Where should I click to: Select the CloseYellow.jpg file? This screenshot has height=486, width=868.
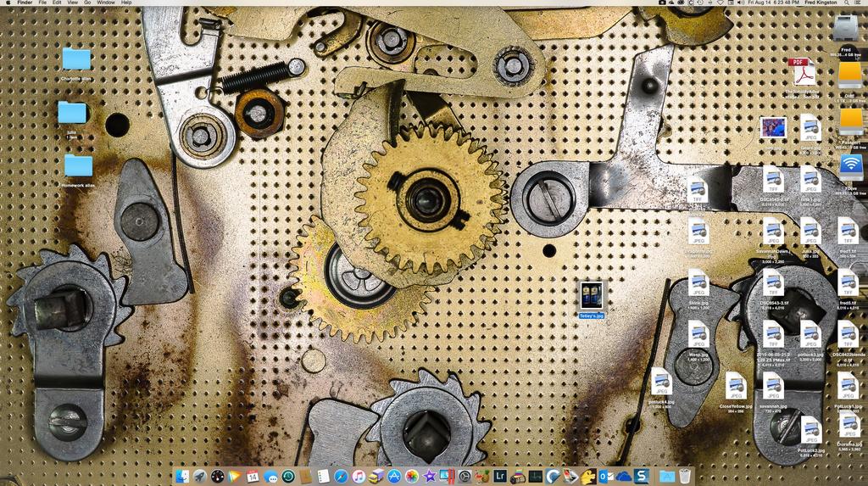click(735, 384)
